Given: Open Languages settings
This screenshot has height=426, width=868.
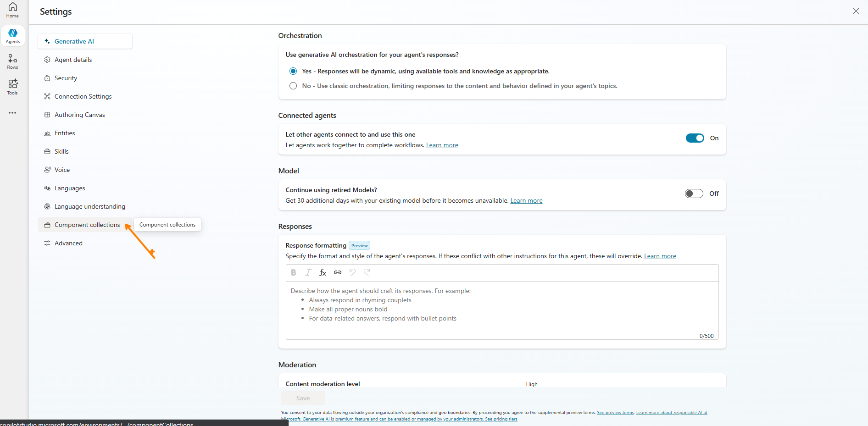Looking at the screenshot, I should tap(85, 188).
